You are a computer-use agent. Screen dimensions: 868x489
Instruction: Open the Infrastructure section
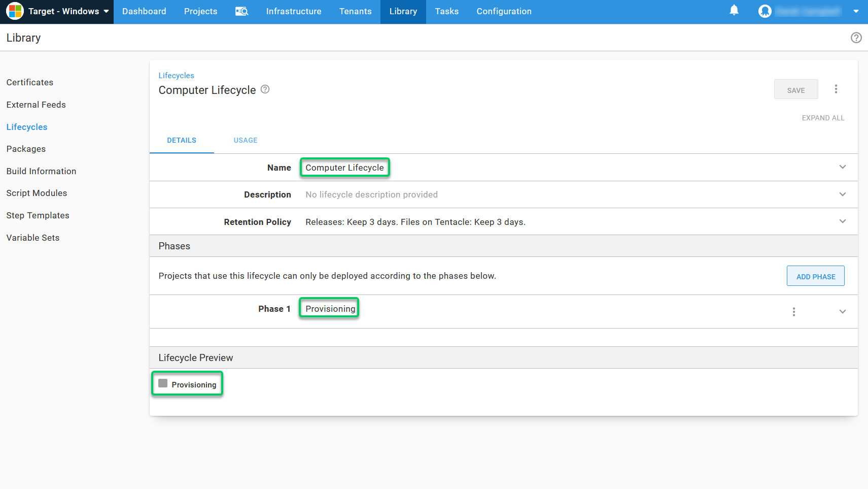coord(294,11)
